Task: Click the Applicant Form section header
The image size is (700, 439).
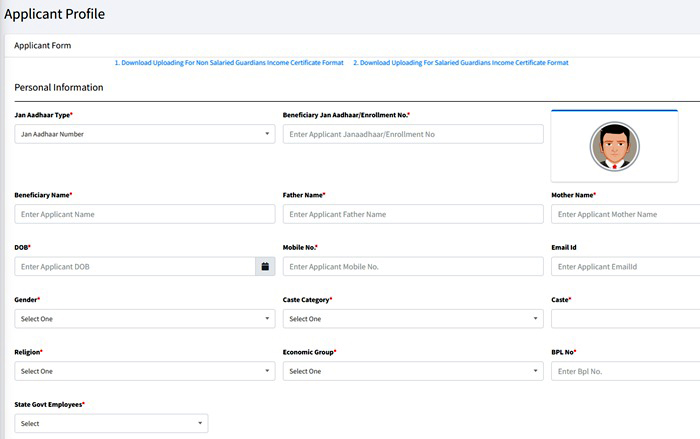Action: point(43,46)
